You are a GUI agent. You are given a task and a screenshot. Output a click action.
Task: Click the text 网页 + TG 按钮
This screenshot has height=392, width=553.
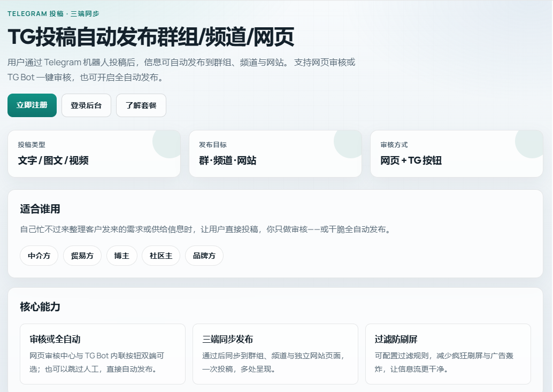[x=411, y=160]
